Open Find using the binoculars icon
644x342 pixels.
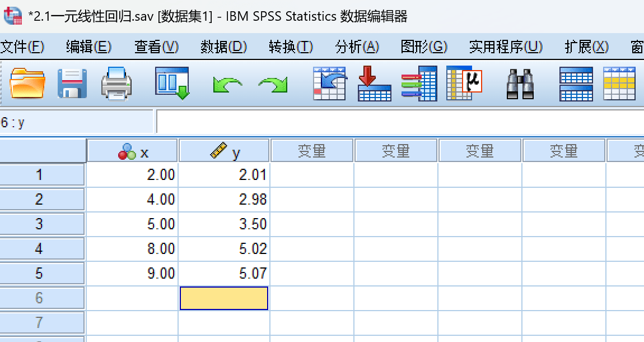tap(520, 84)
